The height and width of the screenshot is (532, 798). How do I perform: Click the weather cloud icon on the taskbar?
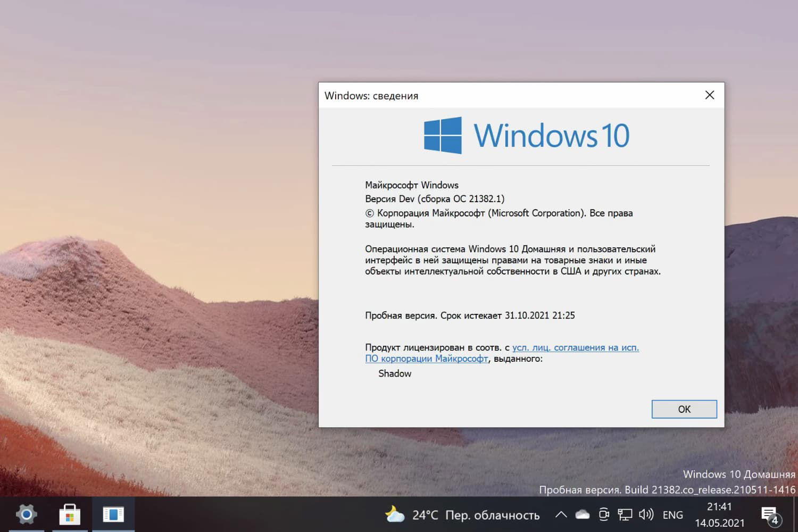coord(394,514)
